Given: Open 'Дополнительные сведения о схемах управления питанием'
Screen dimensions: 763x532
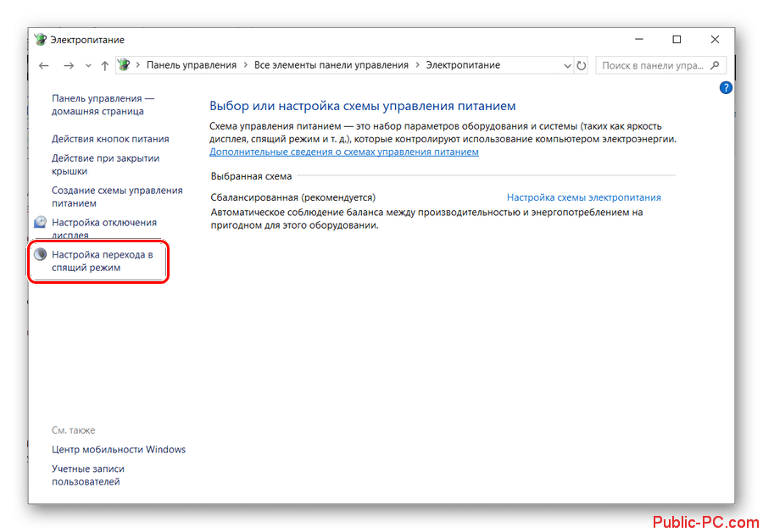Looking at the screenshot, I should [343, 152].
